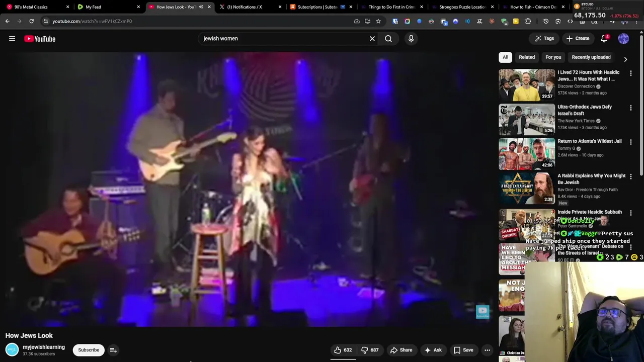Viewport: 644px width, 362px height.
Task: Open the Create menu
Action: click(x=577, y=38)
